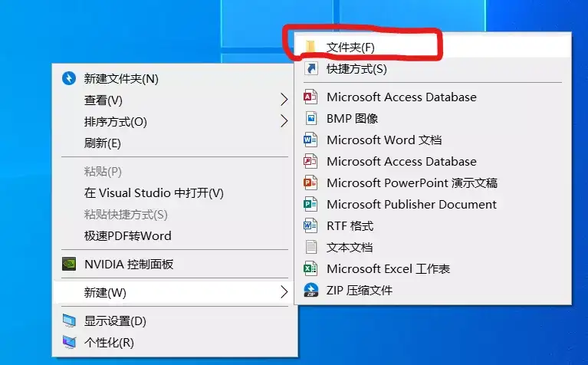Click the blue 新建文件夹(N) lightning icon
This screenshot has height=365, width=588.
69,78
